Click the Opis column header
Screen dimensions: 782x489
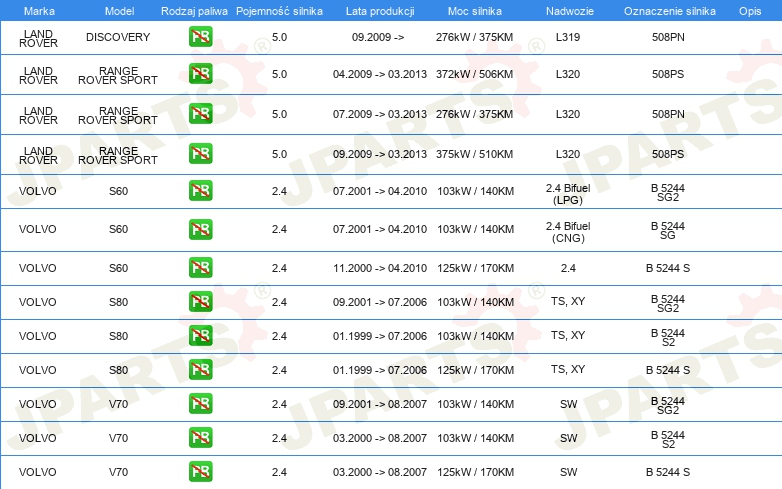pyautogui.click(x=750, y=11)
